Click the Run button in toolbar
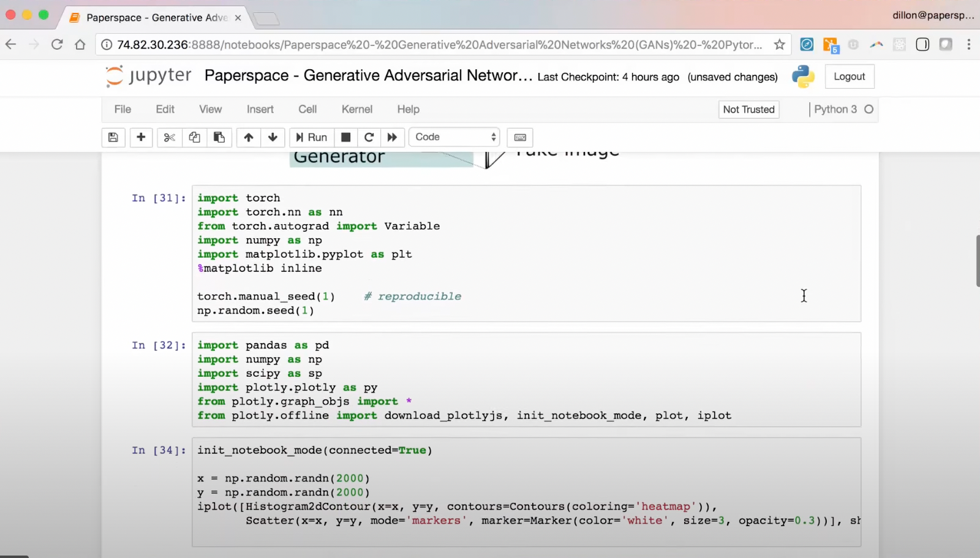The image size is (980, 558). (x=312, y=137)
